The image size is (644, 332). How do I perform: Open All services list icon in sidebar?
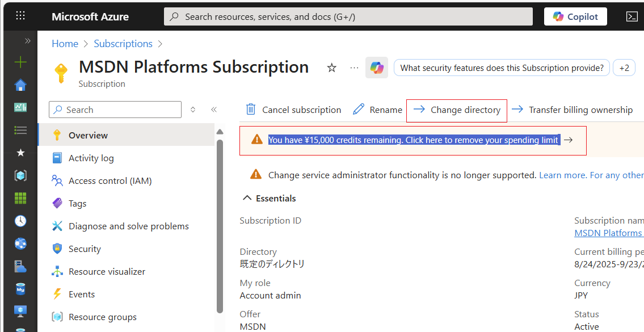20,131
